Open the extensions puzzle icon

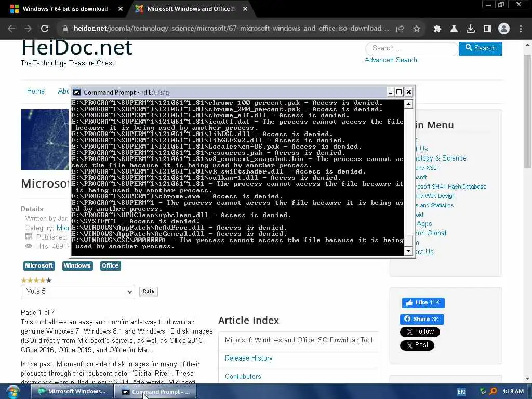[437, 29]
